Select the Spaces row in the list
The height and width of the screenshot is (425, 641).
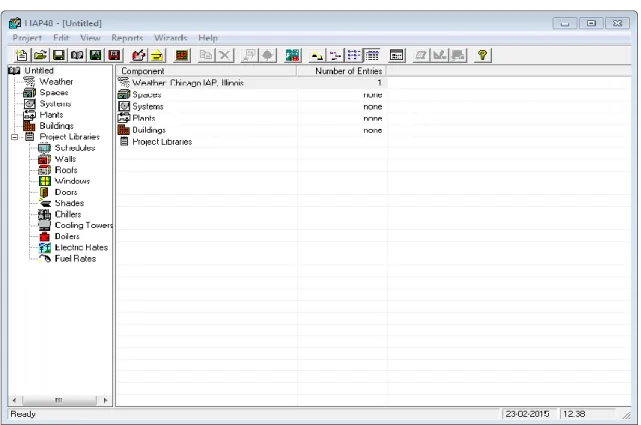pyautogui.click(x=251, y=95)
